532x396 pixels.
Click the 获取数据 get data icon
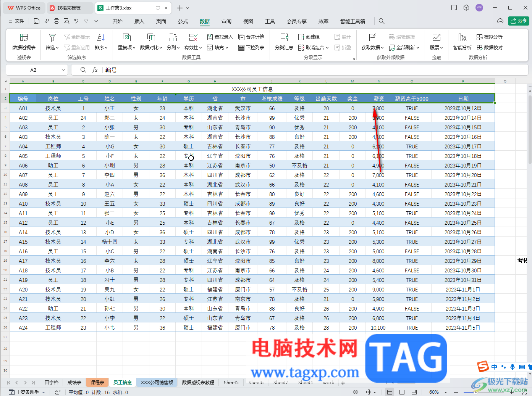tap(373, 37)
